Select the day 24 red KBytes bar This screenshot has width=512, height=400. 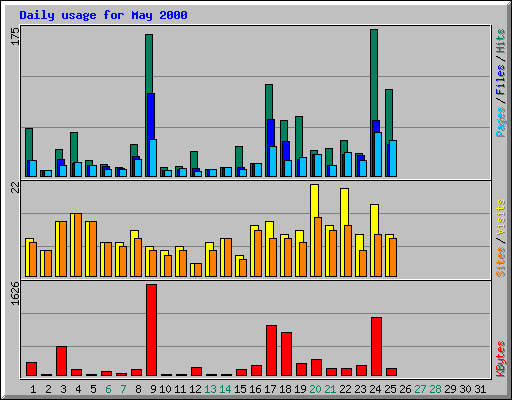click(x=376, y=347)
